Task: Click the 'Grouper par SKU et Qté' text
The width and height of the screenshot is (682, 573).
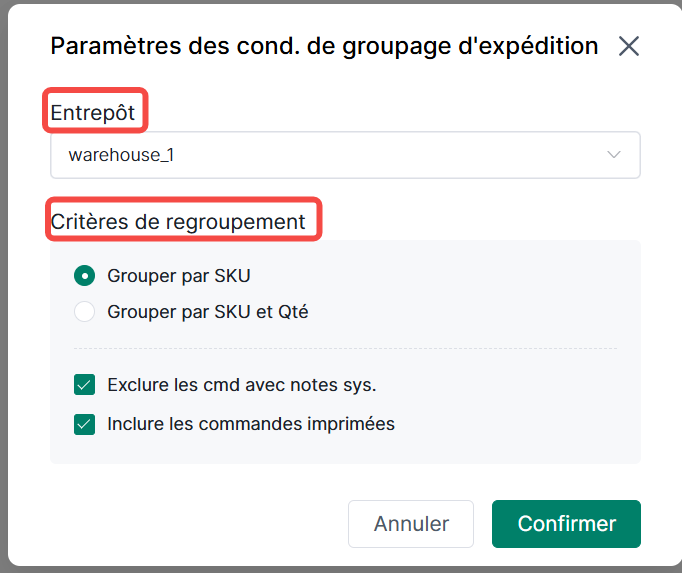Action: pyautogui.click(x=208, y=312)
